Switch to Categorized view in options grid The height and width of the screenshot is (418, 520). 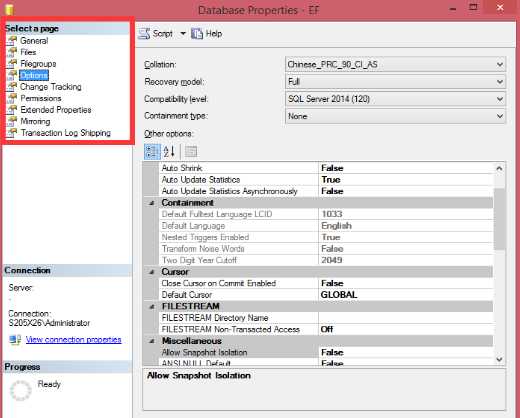coord(152,152)
